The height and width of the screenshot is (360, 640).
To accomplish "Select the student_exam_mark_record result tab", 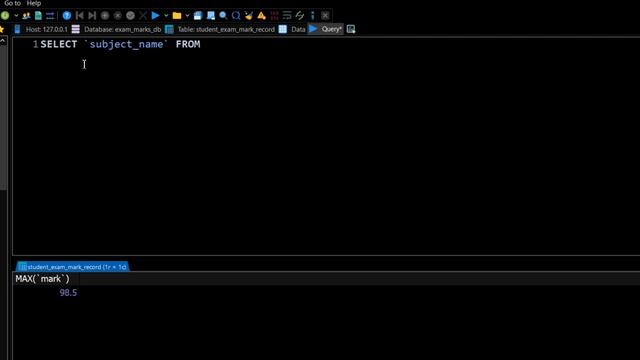I will 73,267.
